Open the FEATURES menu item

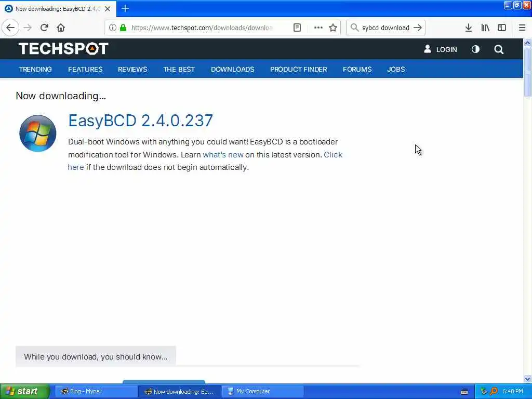tap(85, 69)
